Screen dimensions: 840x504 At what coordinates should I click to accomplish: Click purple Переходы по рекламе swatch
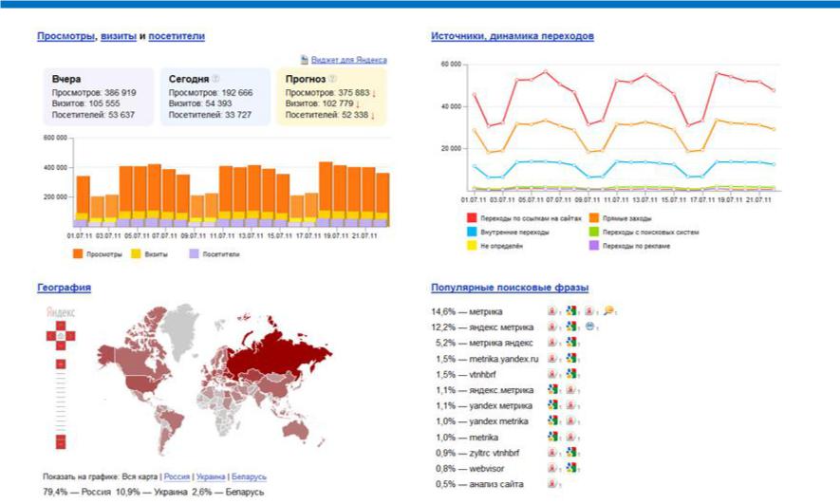(593, 246)
